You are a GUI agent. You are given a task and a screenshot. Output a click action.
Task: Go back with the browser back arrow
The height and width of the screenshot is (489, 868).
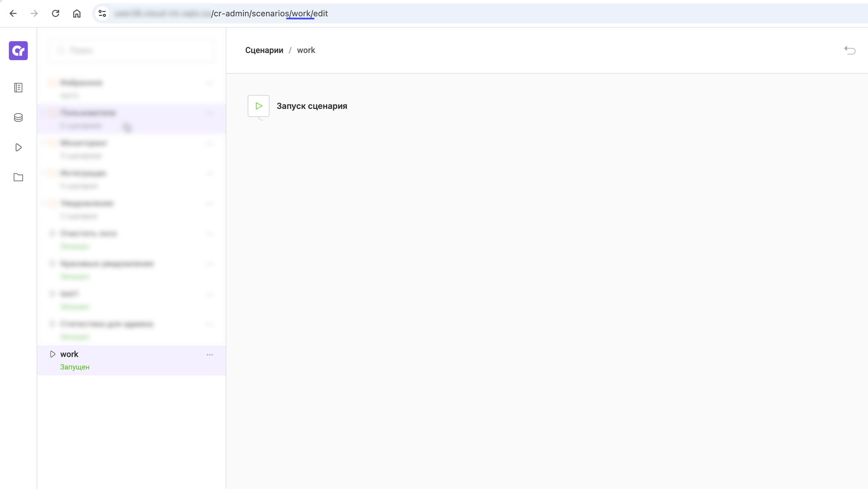[x=13, y=14]
